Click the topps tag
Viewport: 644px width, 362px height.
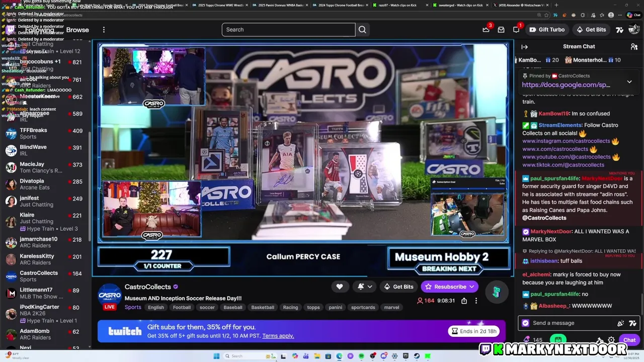313,307
